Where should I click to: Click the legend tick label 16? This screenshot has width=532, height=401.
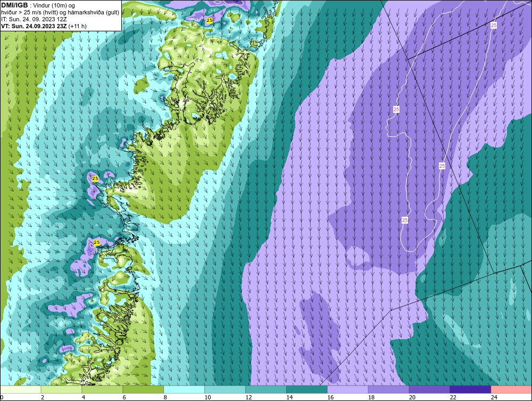(x=330, y=397)
